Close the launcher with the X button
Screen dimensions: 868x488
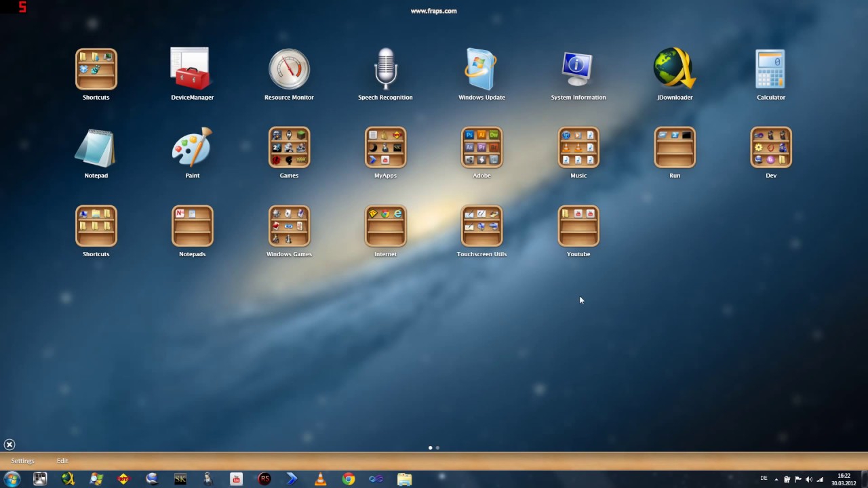tap(9, 445)
